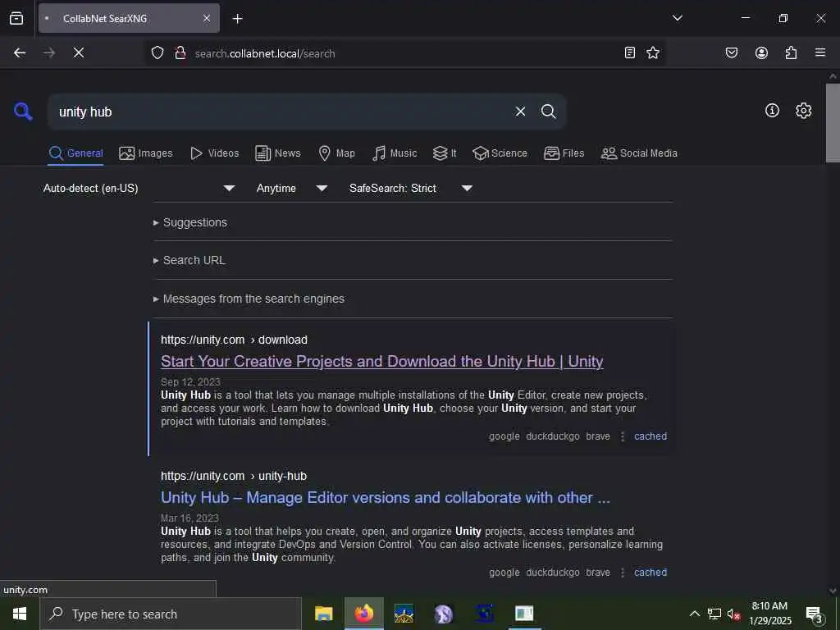Screen dimensions: 840x630
Task: Open Anytime time range dropdown
Action: [x=291, y=188]
